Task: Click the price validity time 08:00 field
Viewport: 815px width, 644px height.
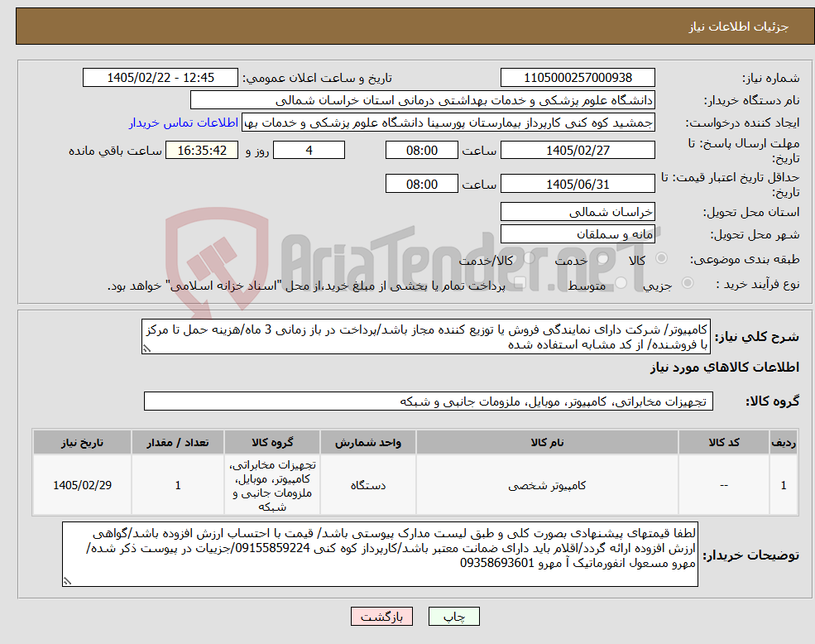Action: (421, 184)
